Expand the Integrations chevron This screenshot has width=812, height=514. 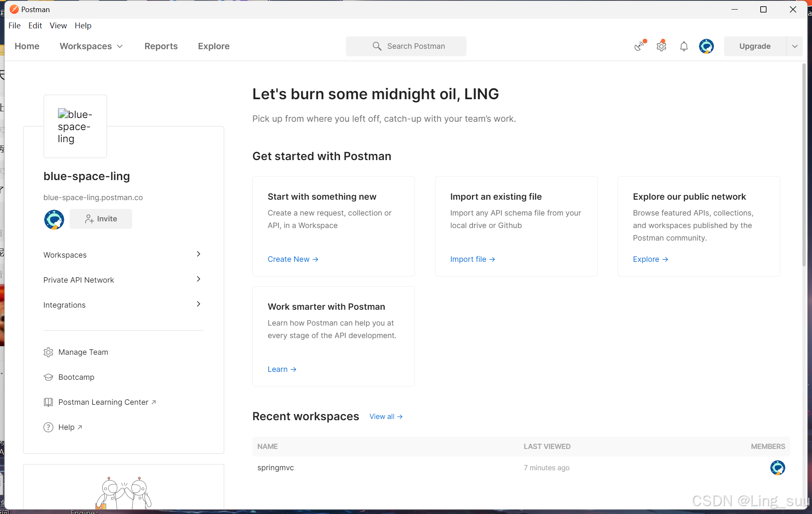coord(199,304)
